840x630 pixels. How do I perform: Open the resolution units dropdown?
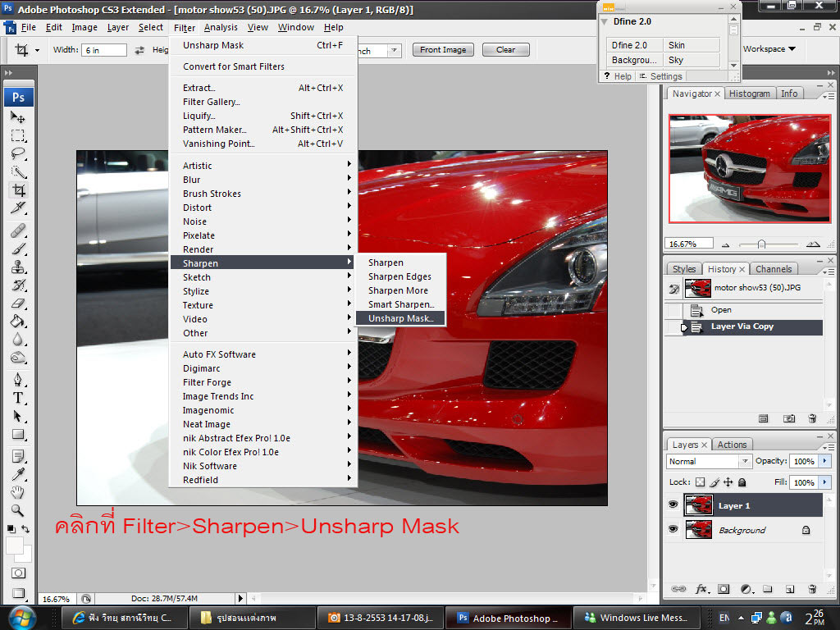pos(395,50)
